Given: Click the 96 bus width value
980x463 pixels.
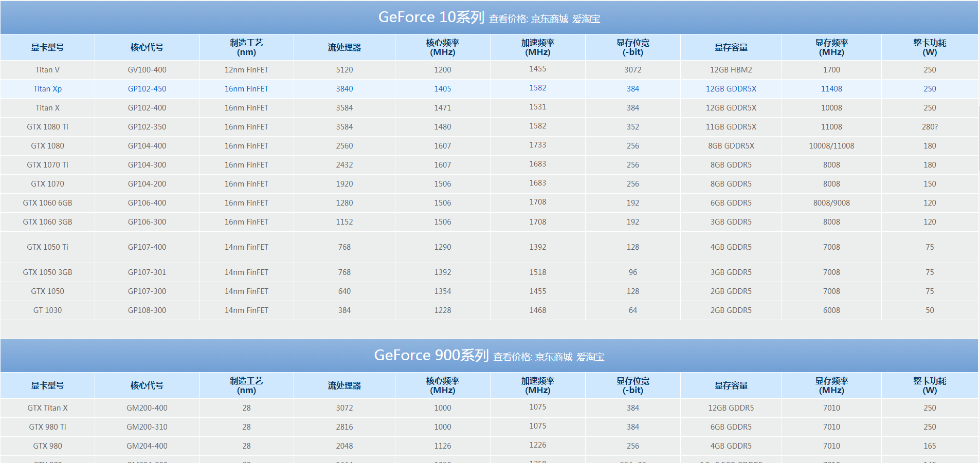Looking at the screenshot, I should click(633, 272).
